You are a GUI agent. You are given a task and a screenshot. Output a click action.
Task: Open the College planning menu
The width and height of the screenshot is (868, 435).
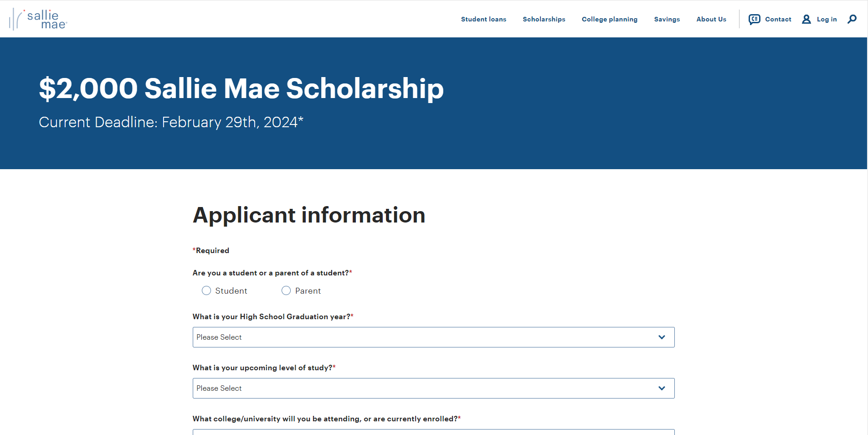609,19
